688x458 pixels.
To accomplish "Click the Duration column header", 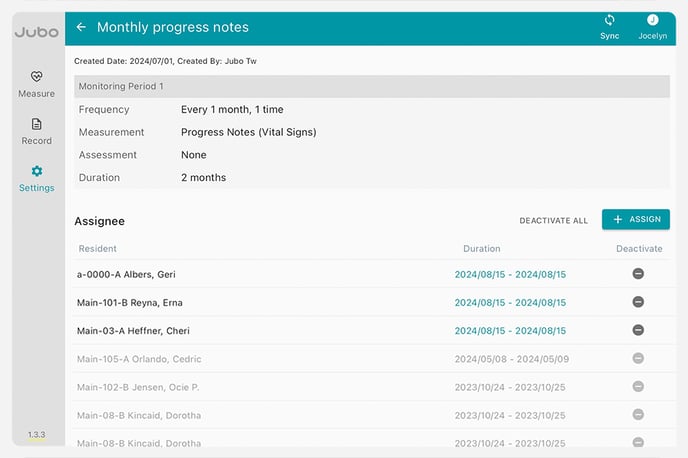I will coord(482,249).
